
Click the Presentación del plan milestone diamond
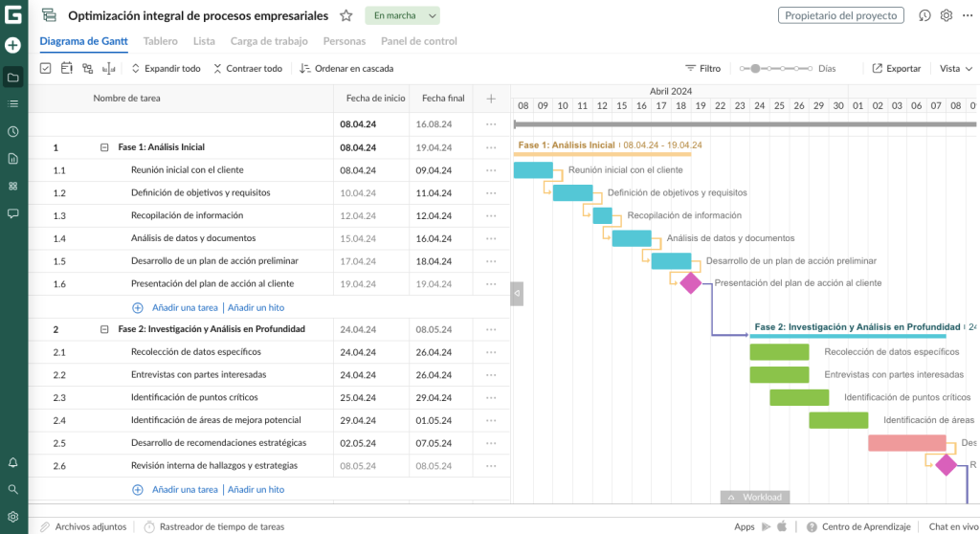point(691,283)
